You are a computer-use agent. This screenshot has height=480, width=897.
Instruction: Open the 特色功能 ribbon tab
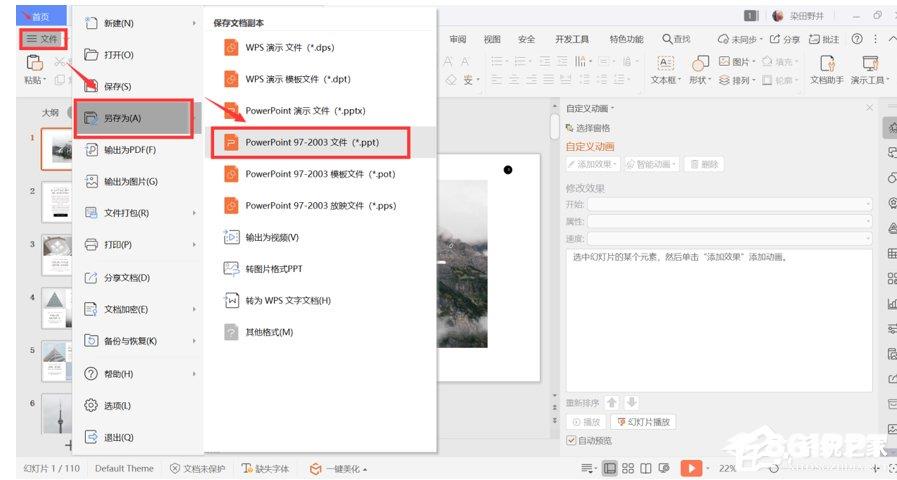tap(626, 39)
